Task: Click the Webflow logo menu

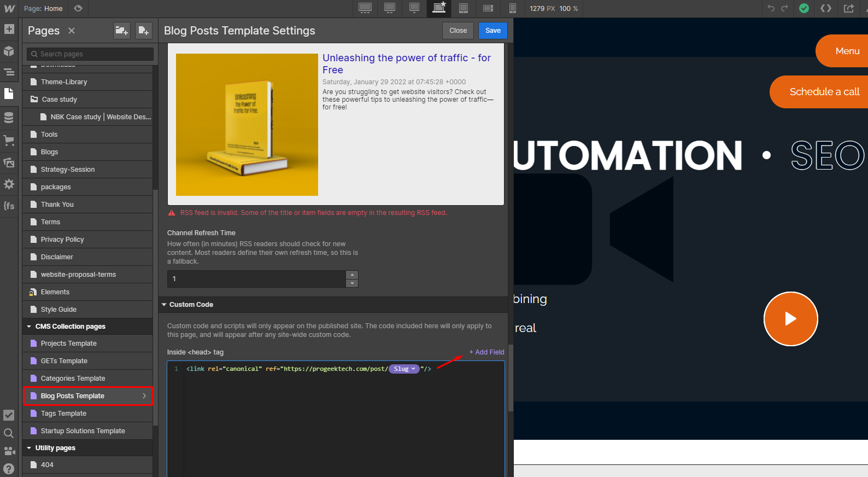Action: [9, 8]
